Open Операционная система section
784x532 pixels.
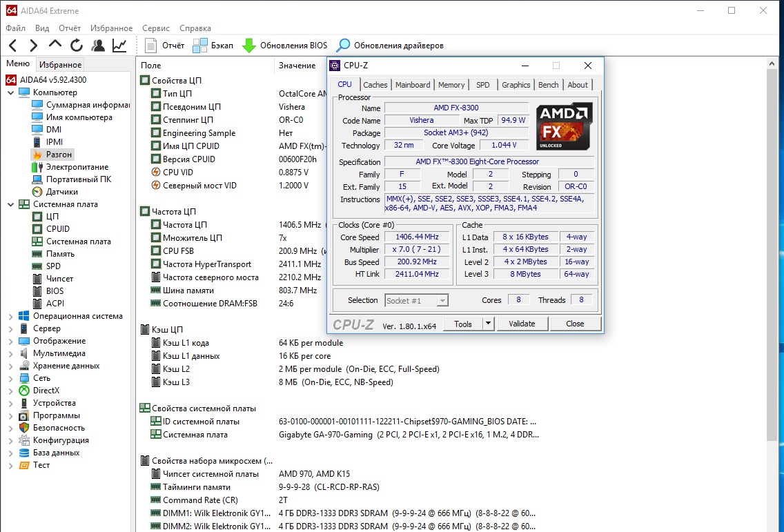pos(70,316)
